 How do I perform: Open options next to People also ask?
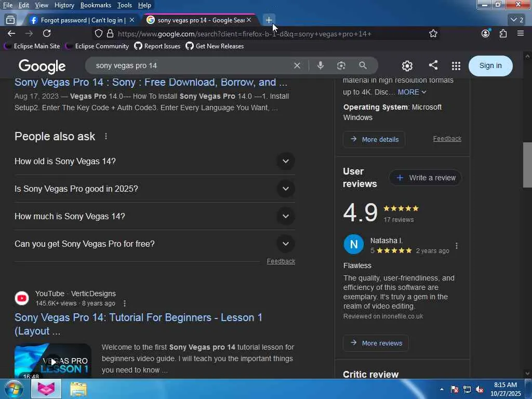106,137
